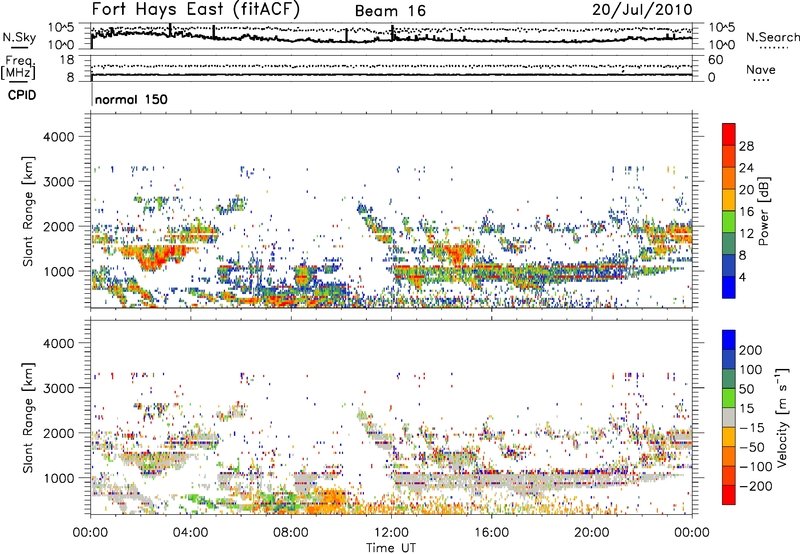Select the CPID label
The image size is (800, 554).
(22, 95)
